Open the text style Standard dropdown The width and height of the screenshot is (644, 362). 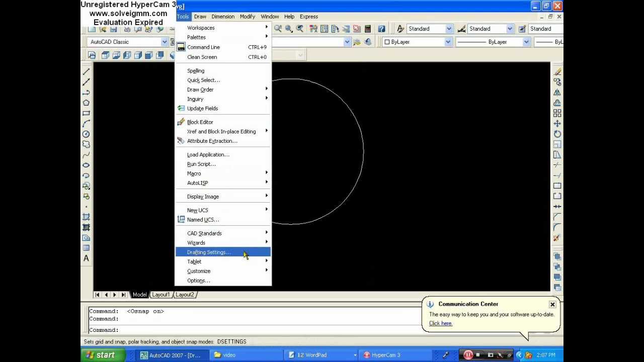click(449, 29)
